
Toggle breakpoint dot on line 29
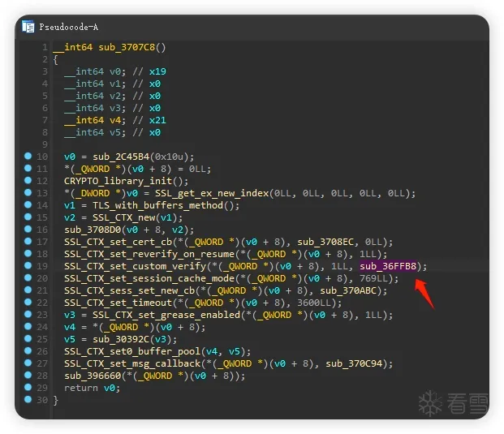[28, 387]
